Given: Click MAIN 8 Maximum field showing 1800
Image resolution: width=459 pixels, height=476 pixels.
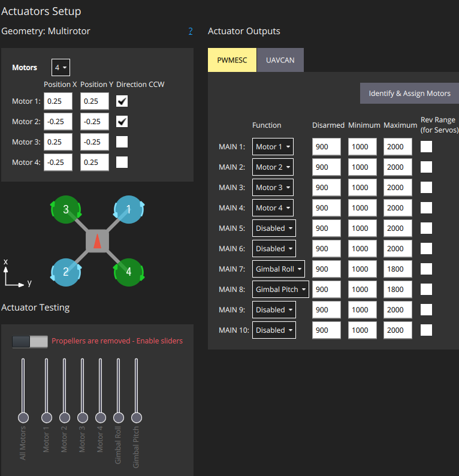Looking at the screenshot, I should coord(398,290).
